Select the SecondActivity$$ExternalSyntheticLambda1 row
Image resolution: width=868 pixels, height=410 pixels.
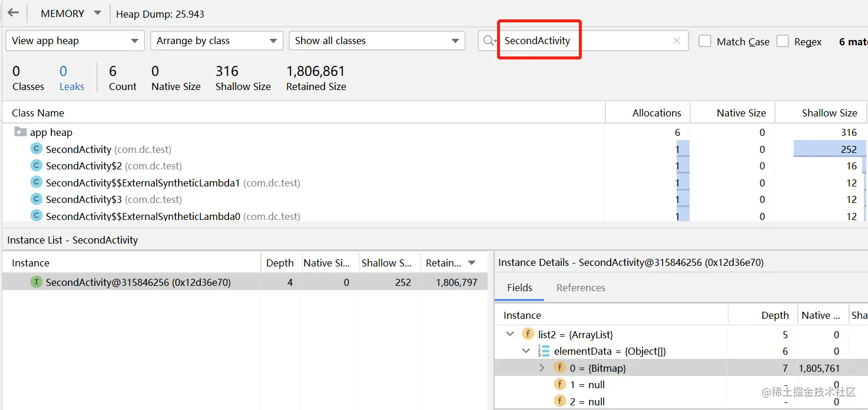point(434,183)
